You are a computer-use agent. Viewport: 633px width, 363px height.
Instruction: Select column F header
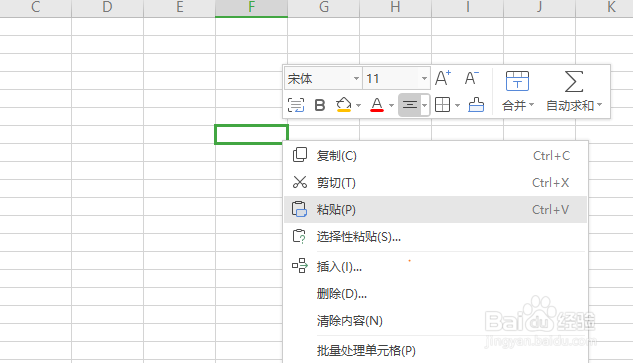tap(252, 8)
